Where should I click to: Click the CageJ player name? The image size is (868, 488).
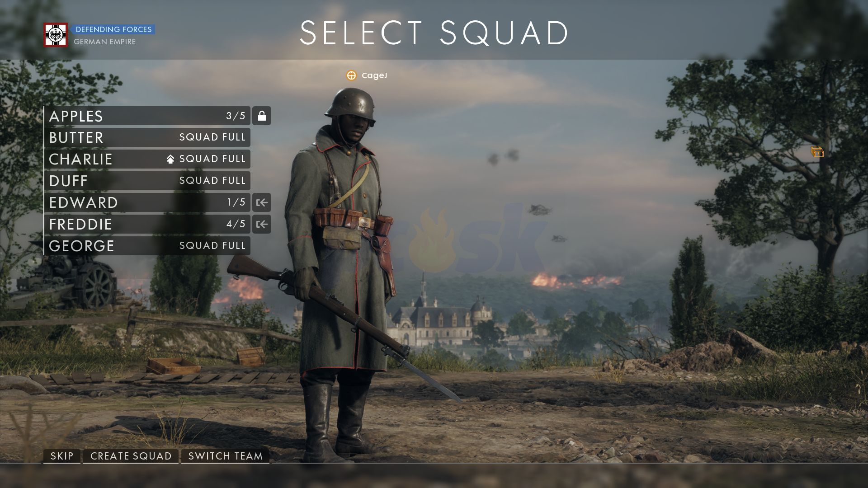[374, 75]
